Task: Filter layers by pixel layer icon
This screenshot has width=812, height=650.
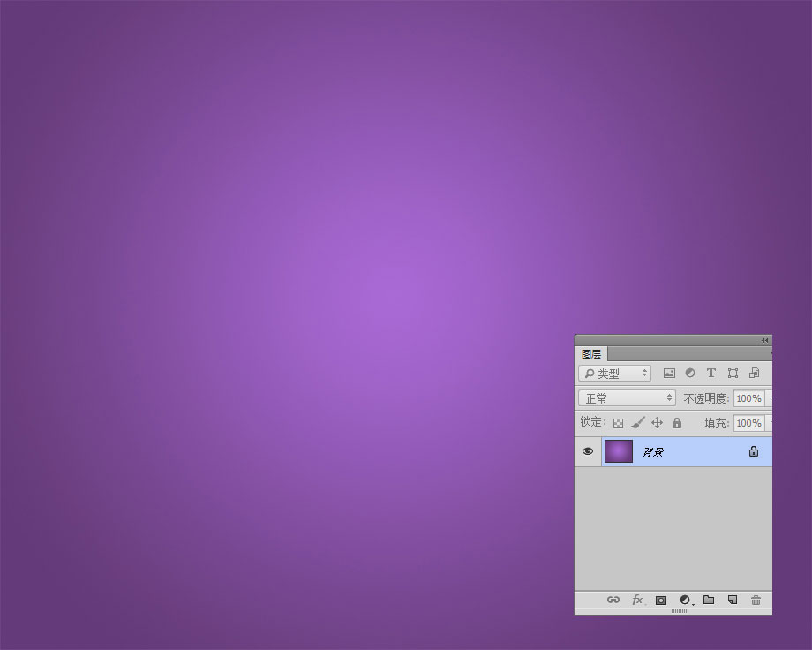Action: 669,374
